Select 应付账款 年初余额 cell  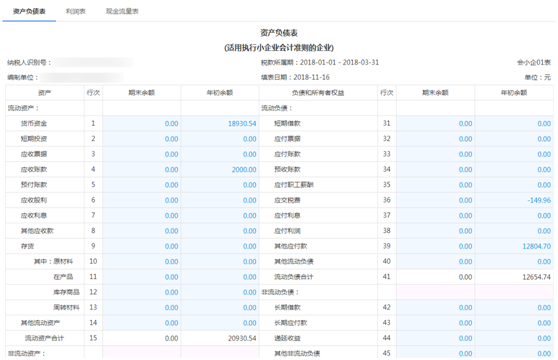tap(514, 154)
